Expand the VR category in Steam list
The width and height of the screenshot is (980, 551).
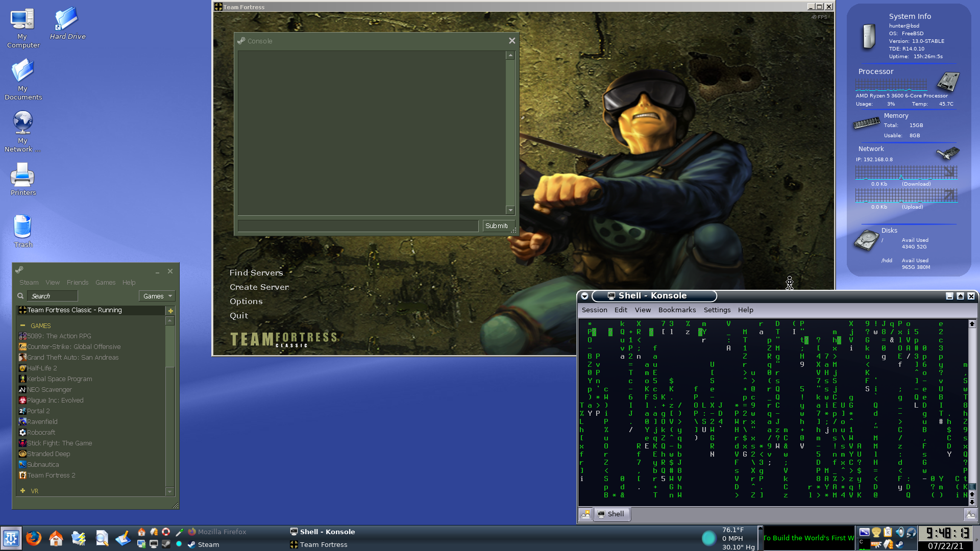(22, 491)
